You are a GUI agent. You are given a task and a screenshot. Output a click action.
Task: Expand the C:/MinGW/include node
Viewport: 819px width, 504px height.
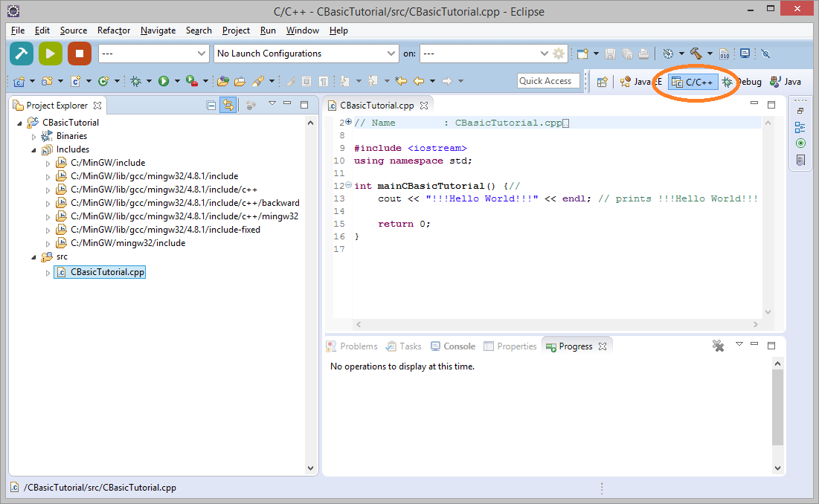coord(48,164)
